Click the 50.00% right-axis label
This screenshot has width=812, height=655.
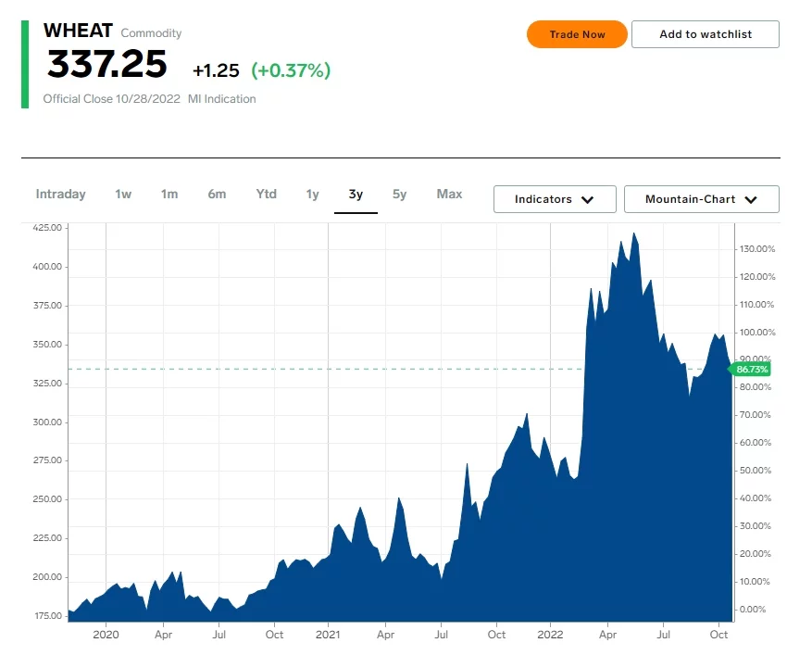click(755, 471)
